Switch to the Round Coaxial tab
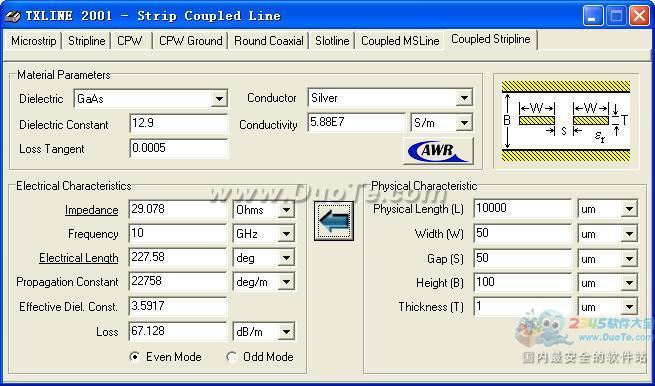 coord(269,41)
